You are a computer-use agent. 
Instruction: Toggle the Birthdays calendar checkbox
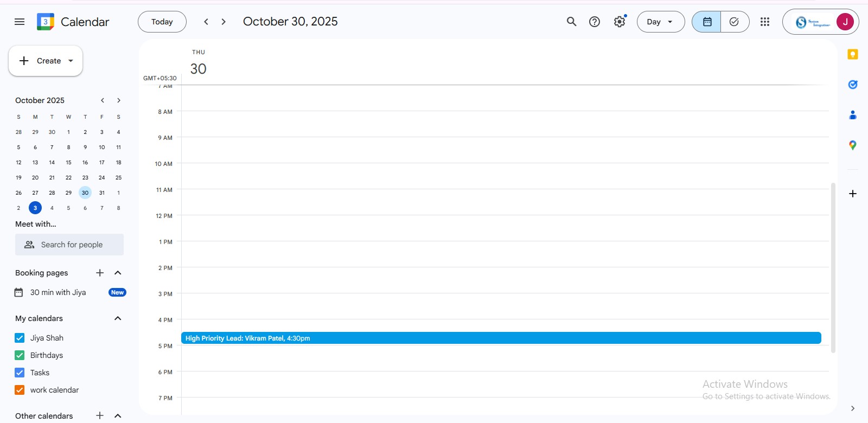20,355
